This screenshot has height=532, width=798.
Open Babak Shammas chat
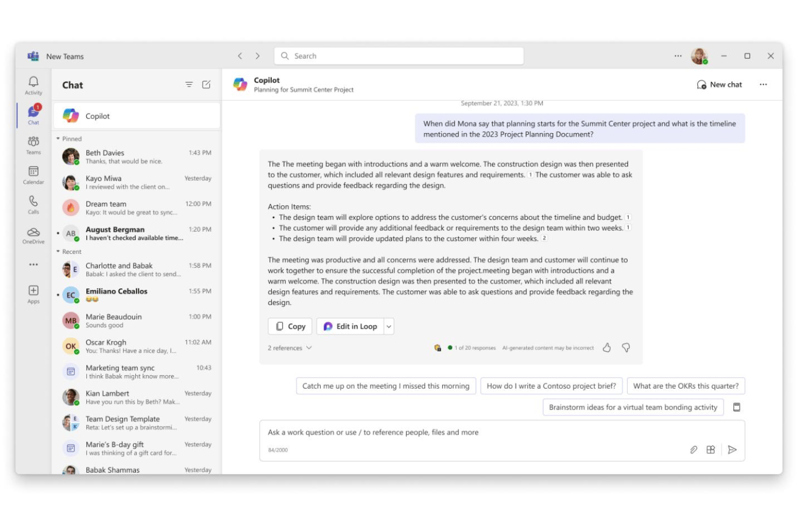coord(136,469)
